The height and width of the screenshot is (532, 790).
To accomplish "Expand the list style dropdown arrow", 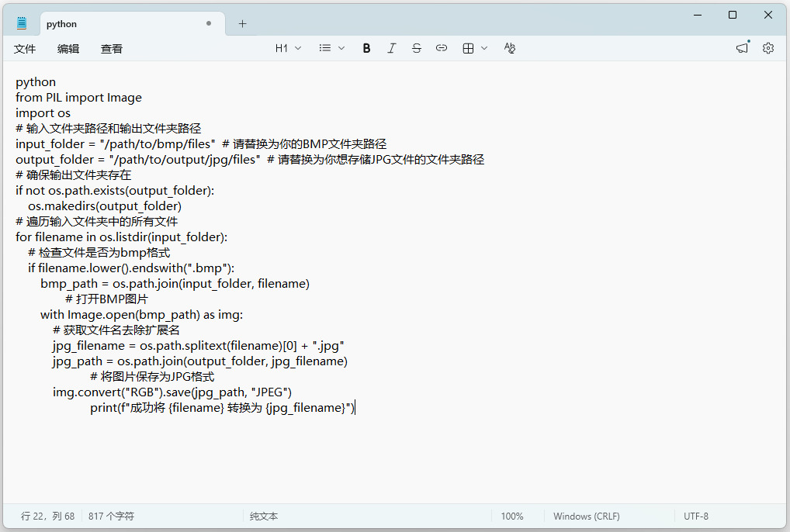I will click(x=341, y=48).
